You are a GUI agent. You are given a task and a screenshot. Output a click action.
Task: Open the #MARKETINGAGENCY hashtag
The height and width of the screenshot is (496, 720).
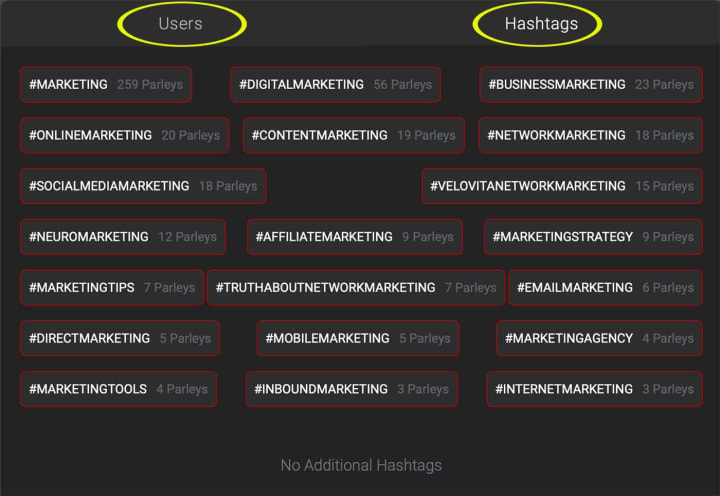click(x=599, y=338)
